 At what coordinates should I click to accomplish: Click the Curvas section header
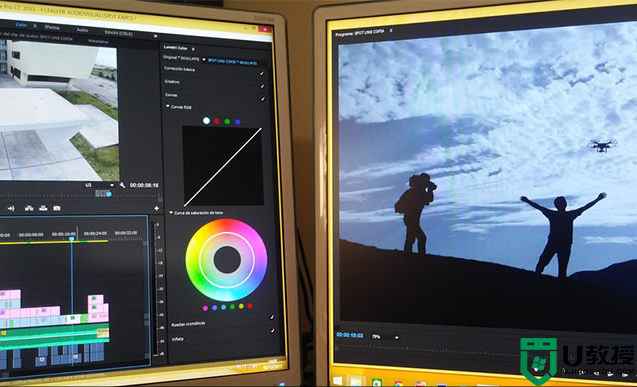(171, 94)
